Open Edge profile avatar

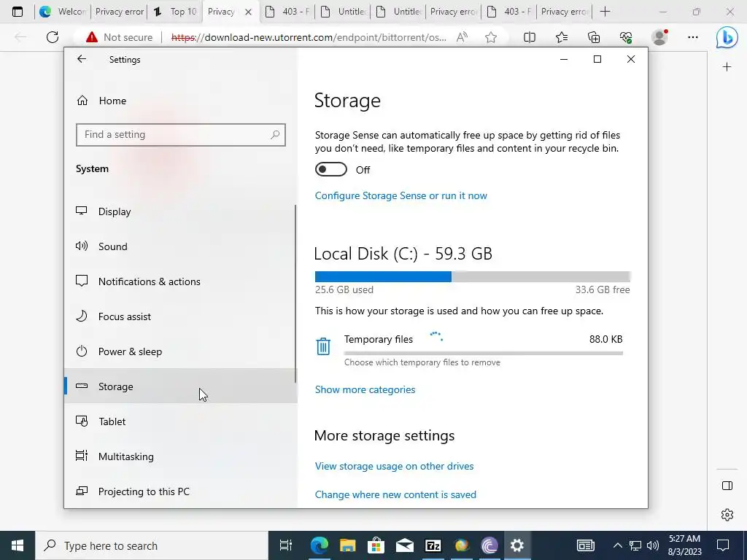[x=659, y=37]
